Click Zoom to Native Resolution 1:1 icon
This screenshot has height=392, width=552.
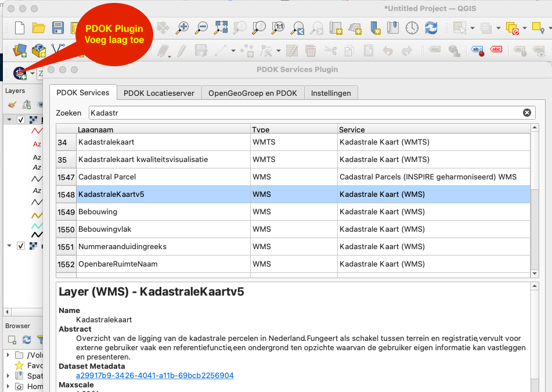[278, 28]
